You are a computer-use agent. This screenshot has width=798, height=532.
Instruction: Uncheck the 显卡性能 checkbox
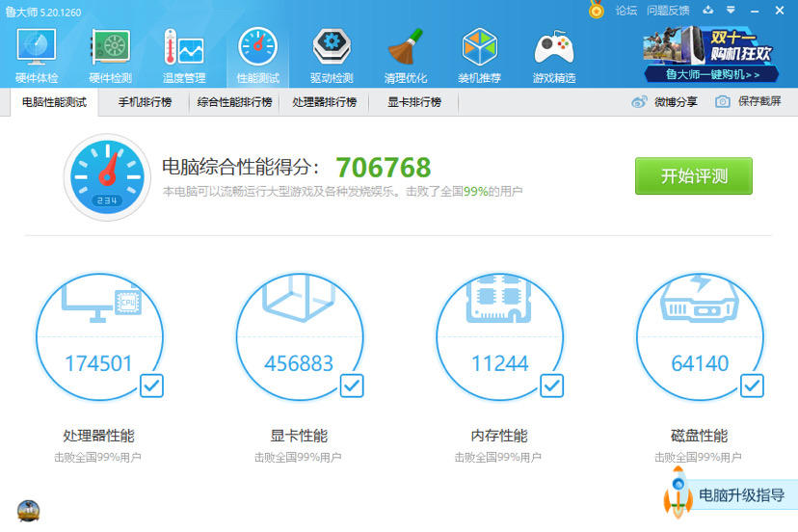pos(352,386)
